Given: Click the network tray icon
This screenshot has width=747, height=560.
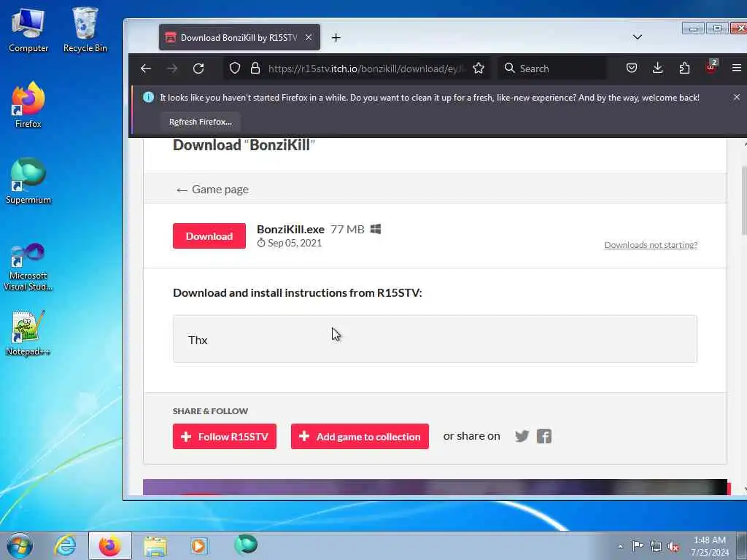Looking at the screenshot, I should (656, 546).
